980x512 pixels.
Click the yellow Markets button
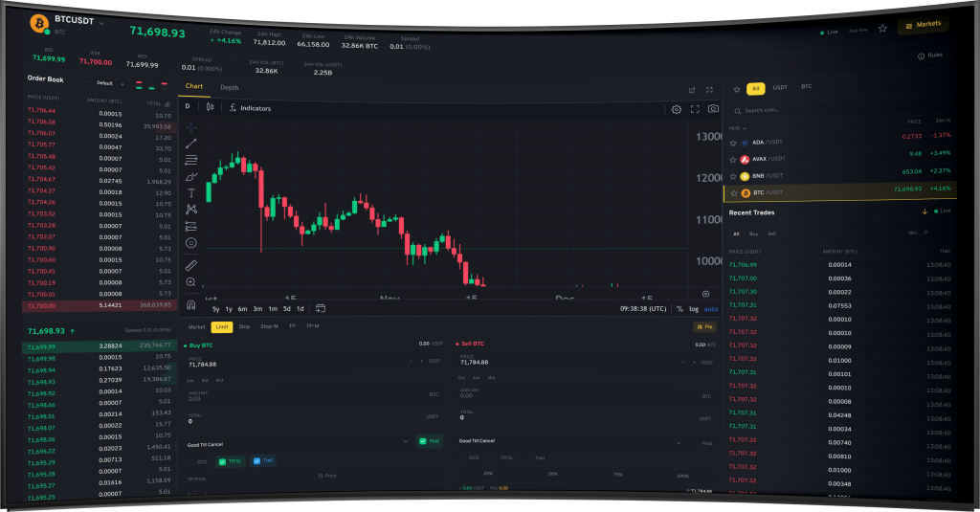pyautogui.click(x=924, y=25)
